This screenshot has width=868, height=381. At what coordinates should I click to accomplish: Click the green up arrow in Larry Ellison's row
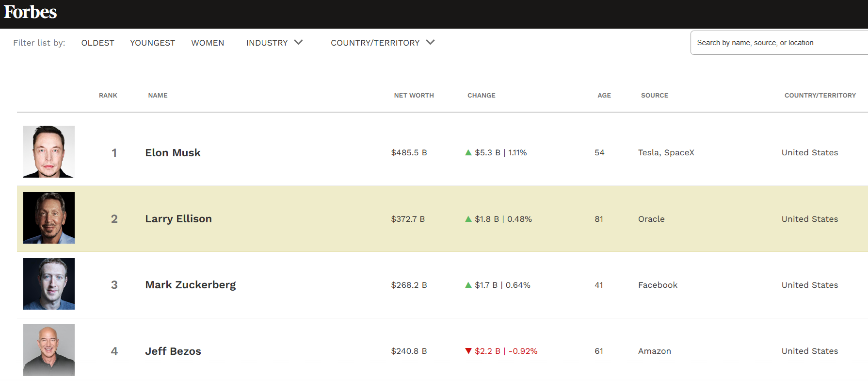click(468, 219)
